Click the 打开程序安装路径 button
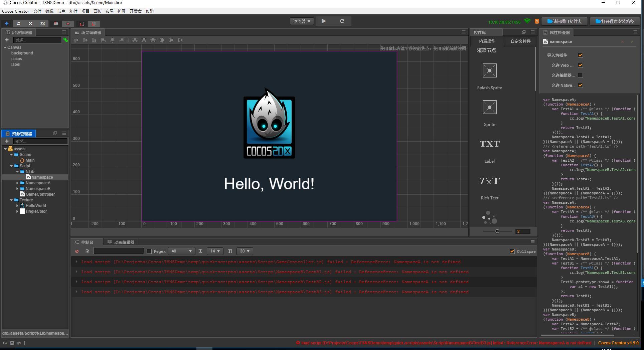Screen dimensions: 644x350 tap(615, 21)
